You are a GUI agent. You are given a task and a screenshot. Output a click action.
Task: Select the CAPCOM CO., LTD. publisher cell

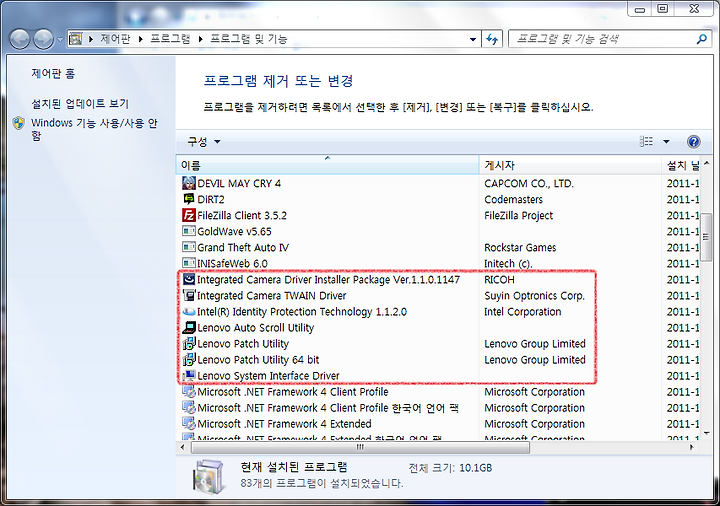pos(529,184)
